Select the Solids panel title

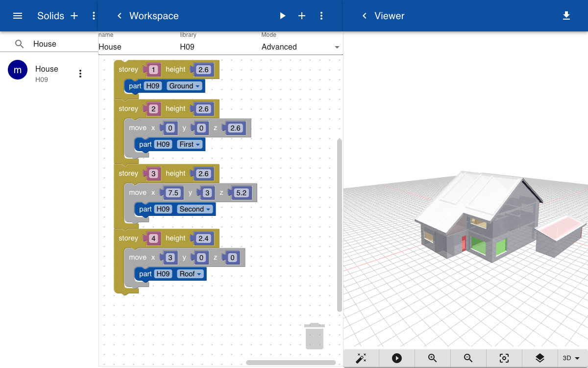[x=51, y=16]
